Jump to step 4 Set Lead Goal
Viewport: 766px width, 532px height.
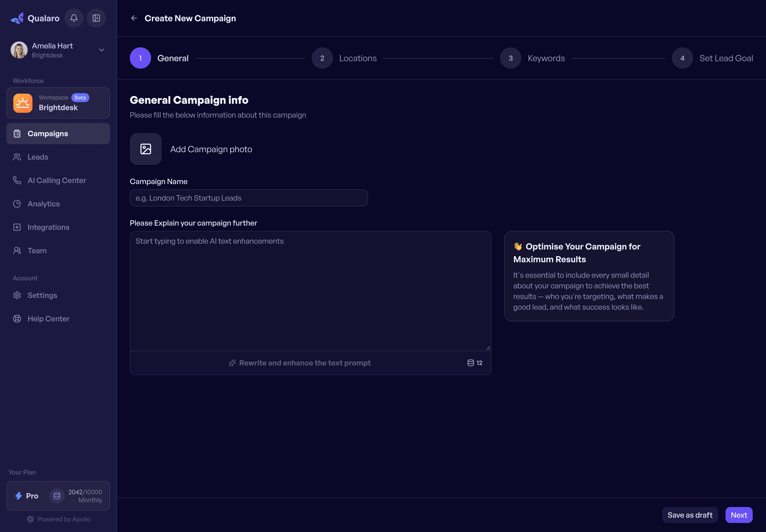coord(712,58)
